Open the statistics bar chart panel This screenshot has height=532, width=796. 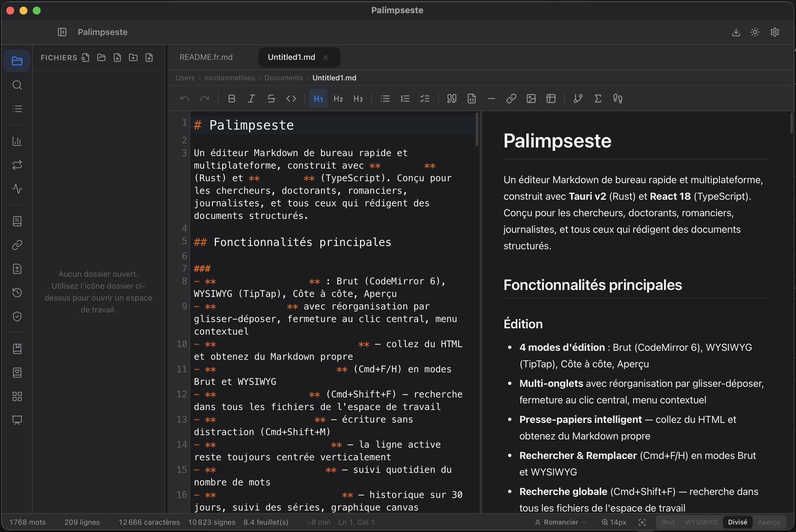pos(17,141)
